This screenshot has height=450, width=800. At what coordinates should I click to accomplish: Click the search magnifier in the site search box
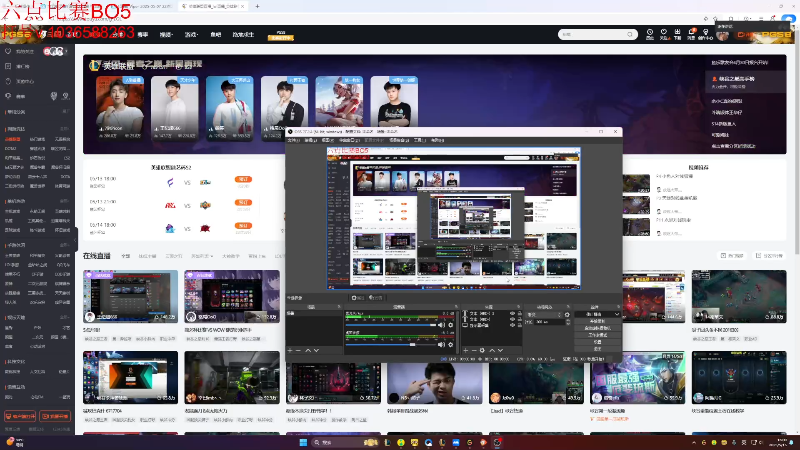click(x=630, y=34)
